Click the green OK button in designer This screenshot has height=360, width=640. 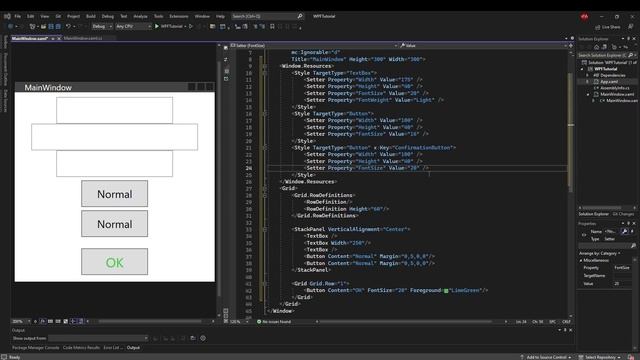click(x=114, y=262)
